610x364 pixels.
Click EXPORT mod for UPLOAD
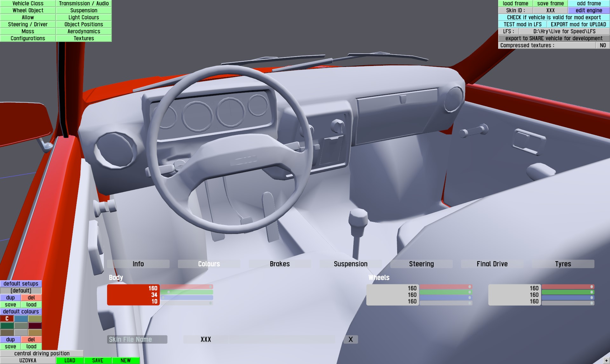578,24
